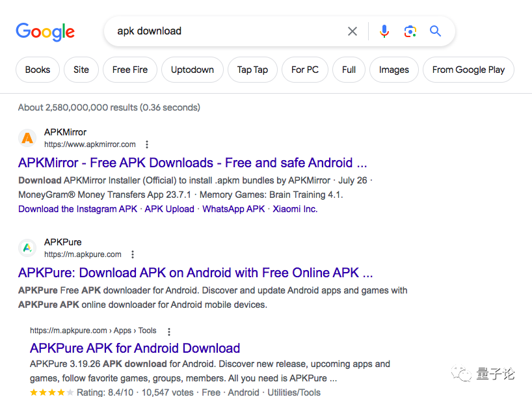
Task: Follow the WhatsApp APK sitelink
Action: 233,209
